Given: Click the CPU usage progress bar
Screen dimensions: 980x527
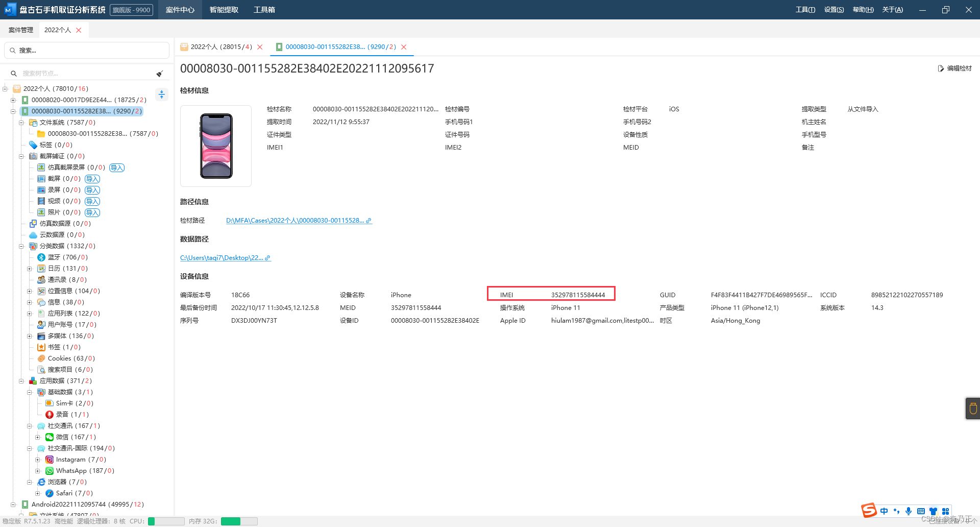Looking at the screenshot, I should tap(166, 521).
